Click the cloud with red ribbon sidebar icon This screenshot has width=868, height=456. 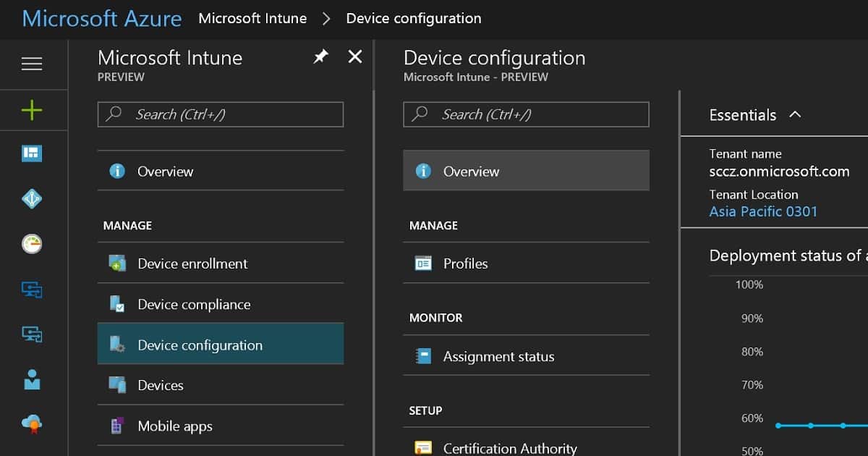pos(32,423)
